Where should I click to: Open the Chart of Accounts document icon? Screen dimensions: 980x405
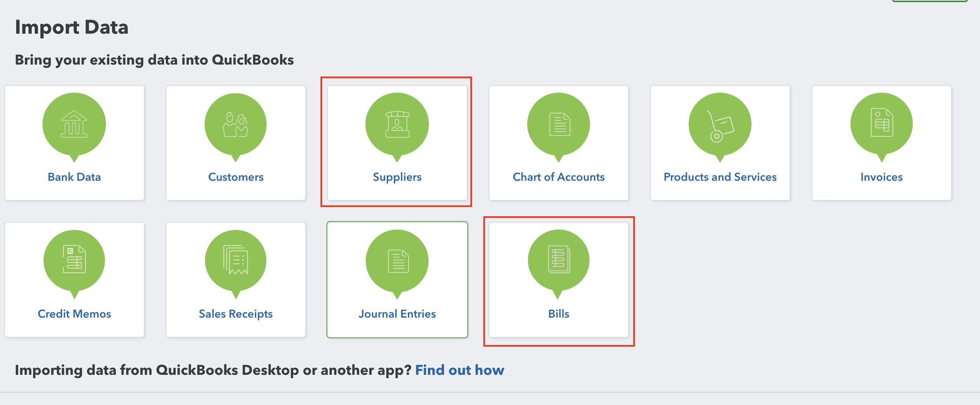point(558,124)
